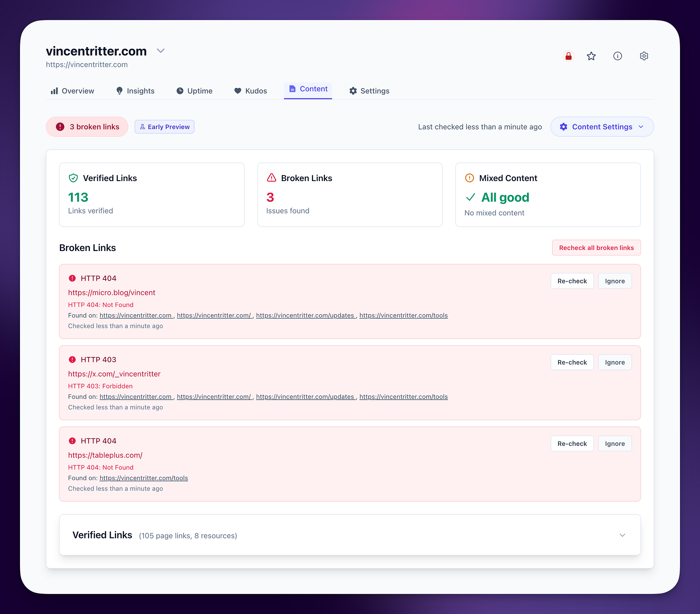700x614 pixels.
Task: Click Recheck all broken links
Action: point(596,247)
